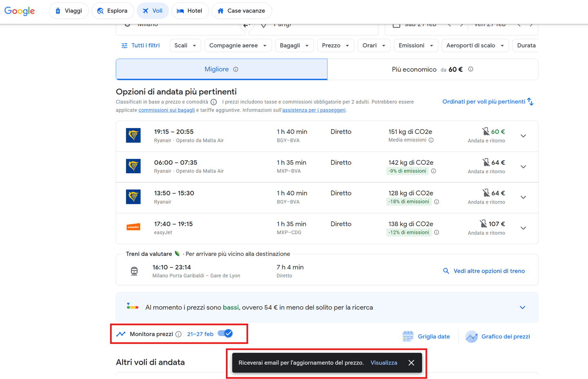The image size is (588, 379).
Task: Click info icon beside -9% di emissioni
Action: (x=434, y=171)
